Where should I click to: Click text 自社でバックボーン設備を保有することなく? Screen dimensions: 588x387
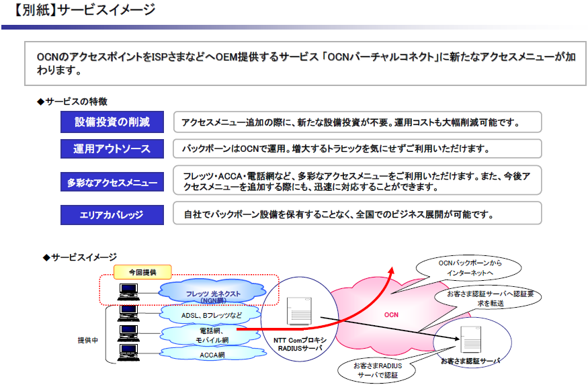click(267, 214)
